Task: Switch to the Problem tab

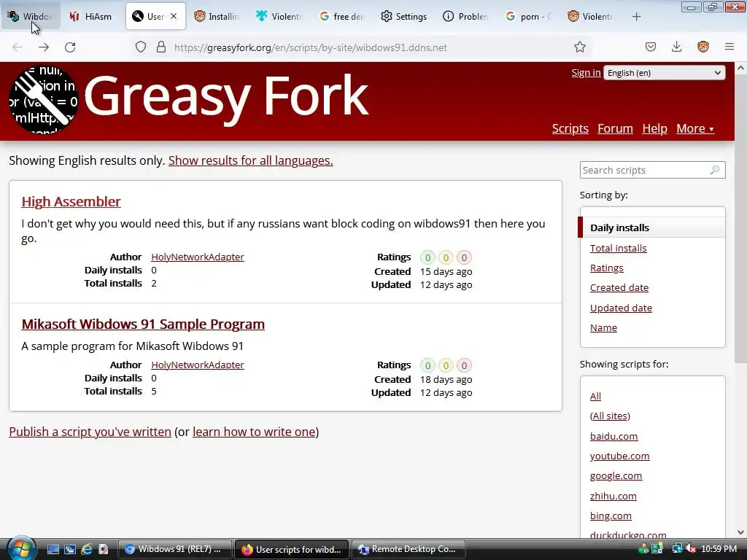Action: 466,17
